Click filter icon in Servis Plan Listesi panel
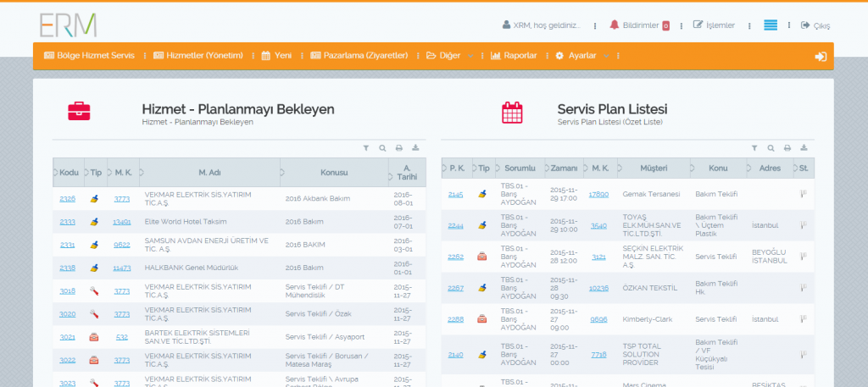The height and width of the screenshot is (387, 868). (754, 148)
